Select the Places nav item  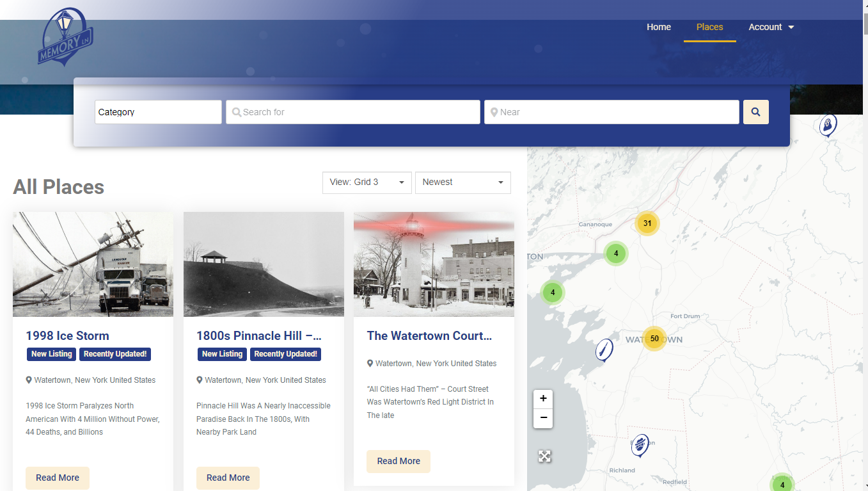point(709,27)
